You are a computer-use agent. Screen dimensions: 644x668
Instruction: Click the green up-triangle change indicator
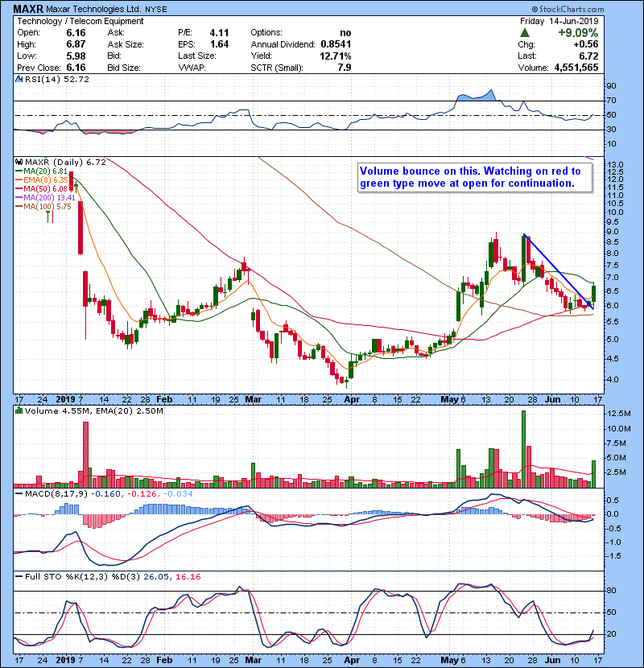click(x=525, y=33)
